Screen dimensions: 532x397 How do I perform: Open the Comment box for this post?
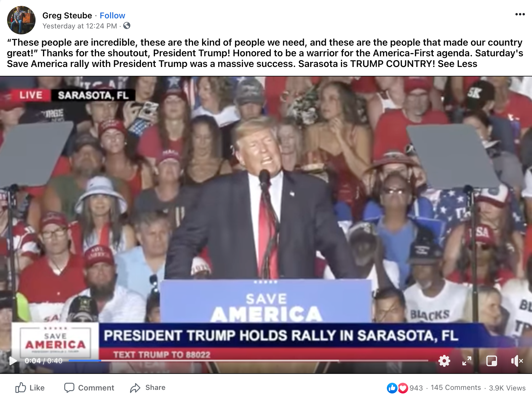click(x=89, y=388)
